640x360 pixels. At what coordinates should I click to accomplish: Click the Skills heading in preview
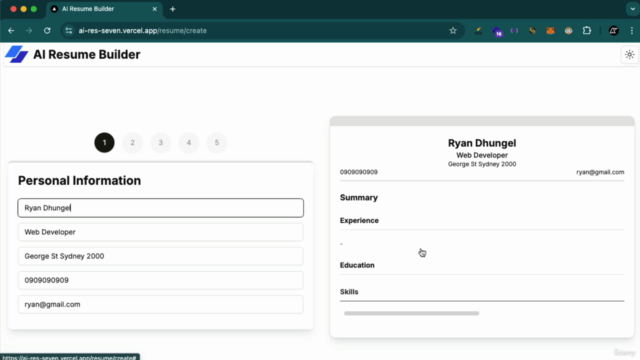[x=349, y=292]
